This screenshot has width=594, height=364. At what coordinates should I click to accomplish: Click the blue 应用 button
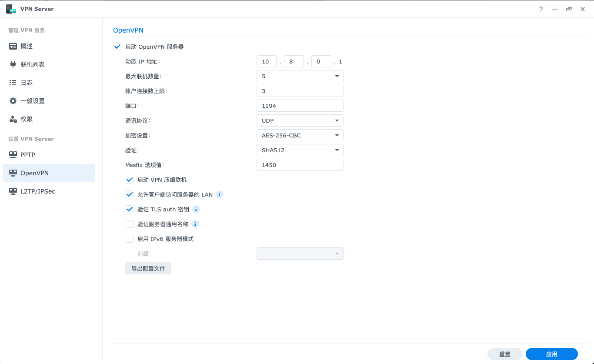(551, 354)
